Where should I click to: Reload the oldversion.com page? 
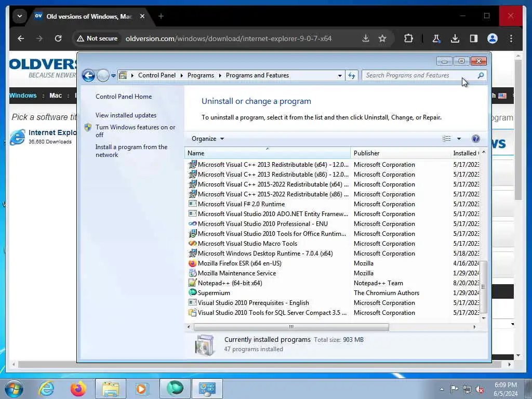tap(58, 38)
